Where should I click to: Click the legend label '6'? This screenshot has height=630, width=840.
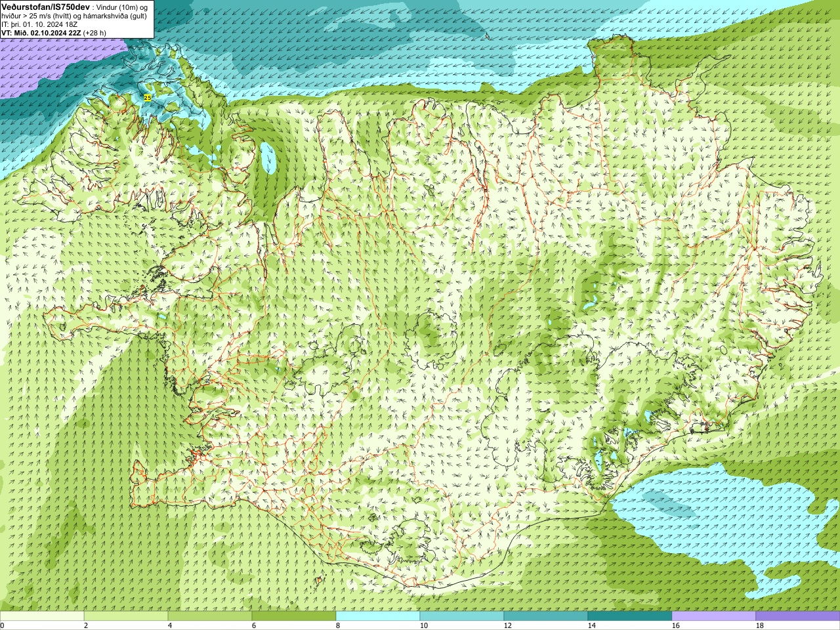point(254,625)
